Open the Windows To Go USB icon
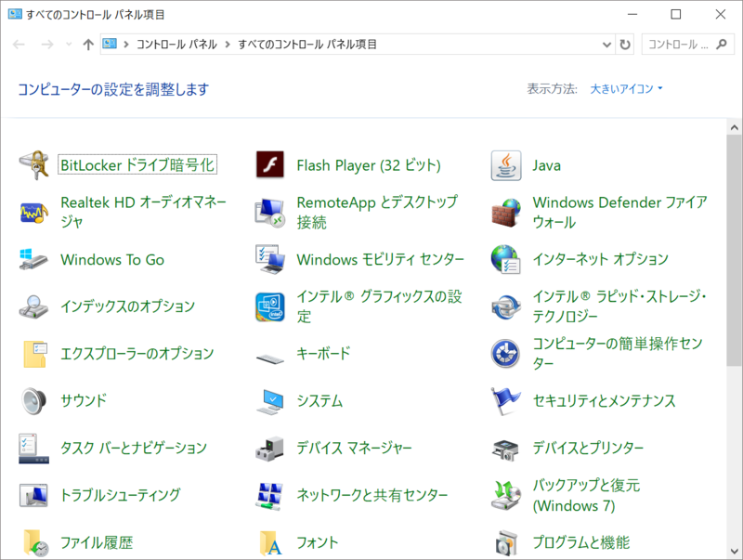 (x=33, y=260)
